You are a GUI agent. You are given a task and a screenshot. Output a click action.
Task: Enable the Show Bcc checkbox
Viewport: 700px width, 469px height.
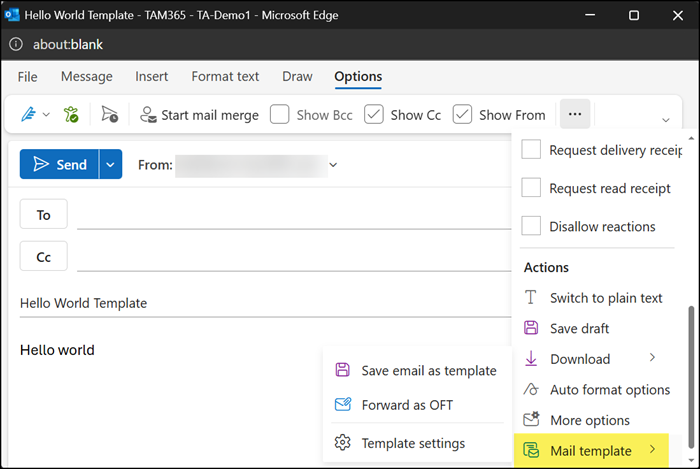click(x=279, y=115)
